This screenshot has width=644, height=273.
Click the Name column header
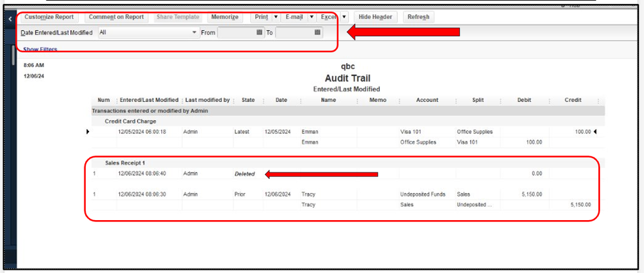(329, 100)
